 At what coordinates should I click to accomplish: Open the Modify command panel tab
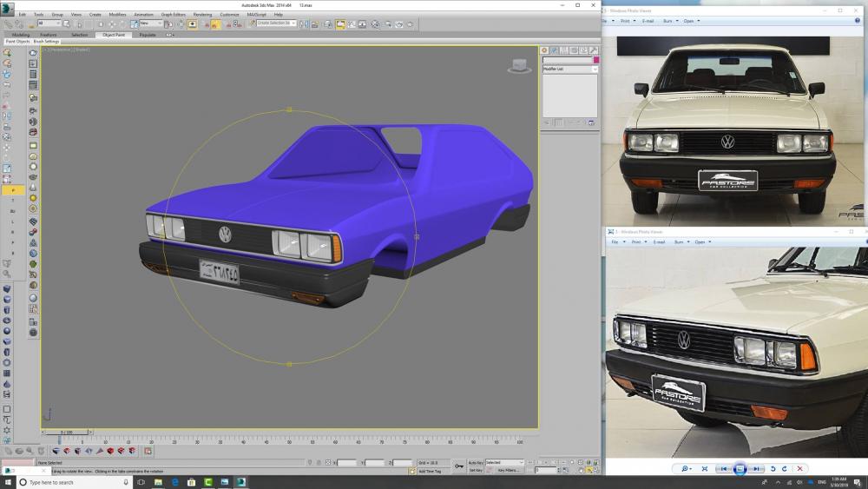[555, 50]
